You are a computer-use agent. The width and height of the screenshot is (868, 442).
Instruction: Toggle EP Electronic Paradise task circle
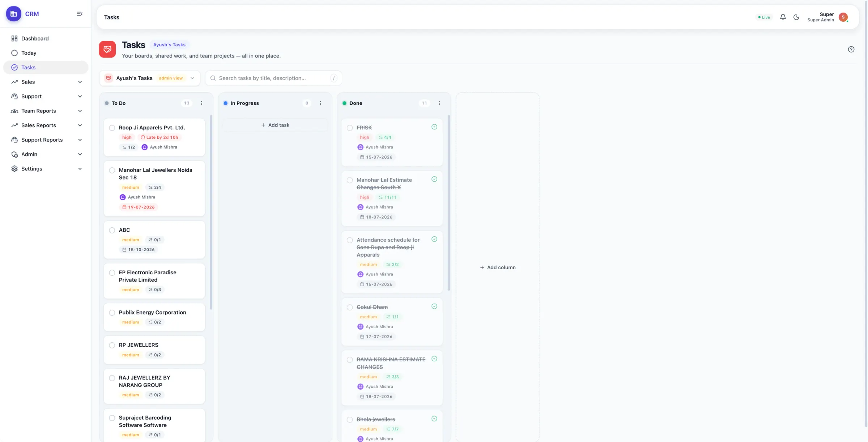[112, 273]
